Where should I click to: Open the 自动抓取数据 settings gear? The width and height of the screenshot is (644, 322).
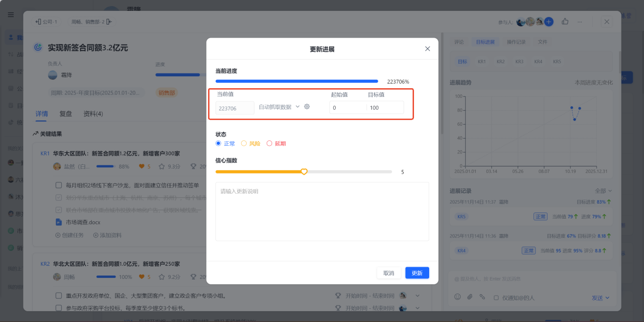click(307, 107)
